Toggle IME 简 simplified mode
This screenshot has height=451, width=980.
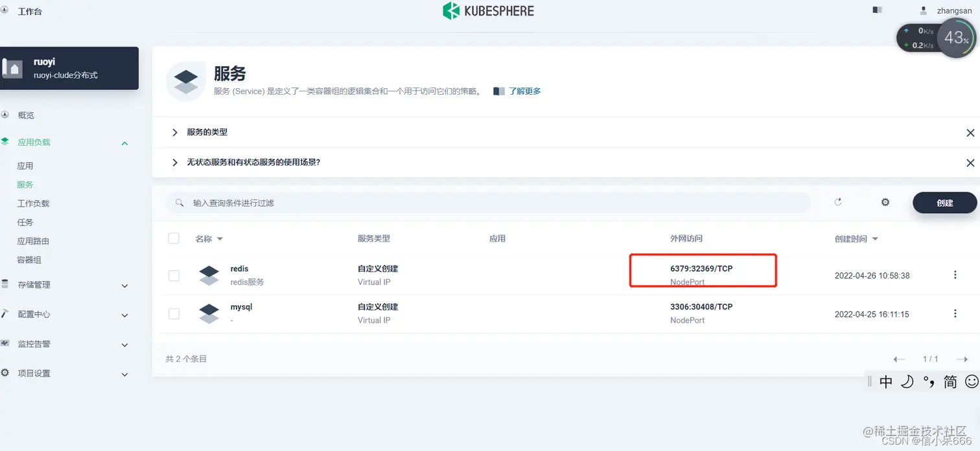(950, 382)
